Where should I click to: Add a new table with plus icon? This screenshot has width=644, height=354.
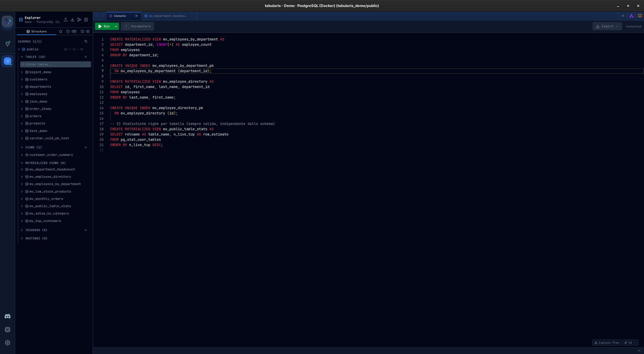click(86, 57)
